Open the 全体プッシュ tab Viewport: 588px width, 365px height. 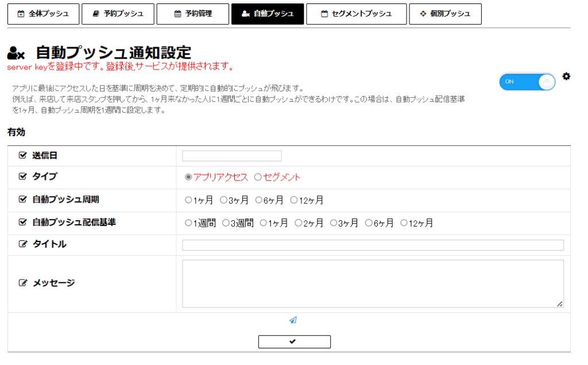[42, 14]
